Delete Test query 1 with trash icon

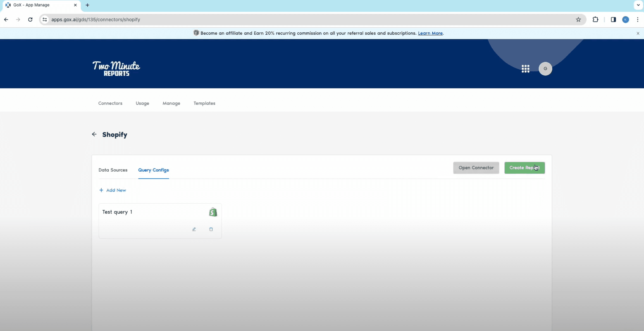click(211, 229)
